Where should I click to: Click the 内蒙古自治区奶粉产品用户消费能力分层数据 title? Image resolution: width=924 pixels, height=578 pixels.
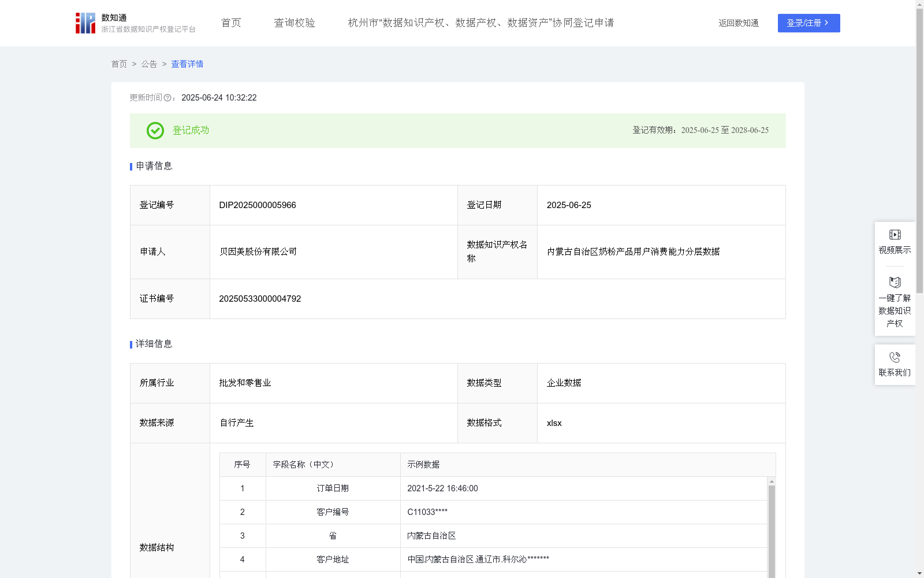pos(633,251)
